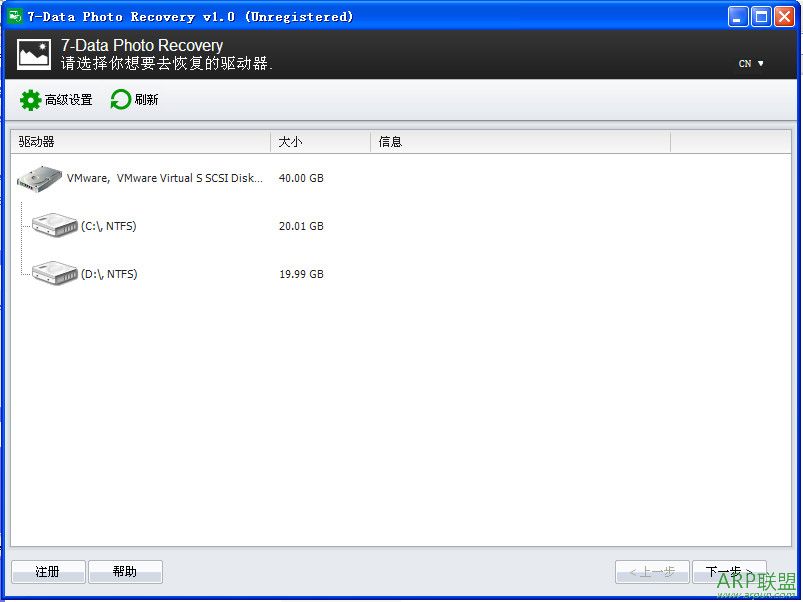
Task: Click the 高级设置 toolbar label
Action: [x=69, y=100]
